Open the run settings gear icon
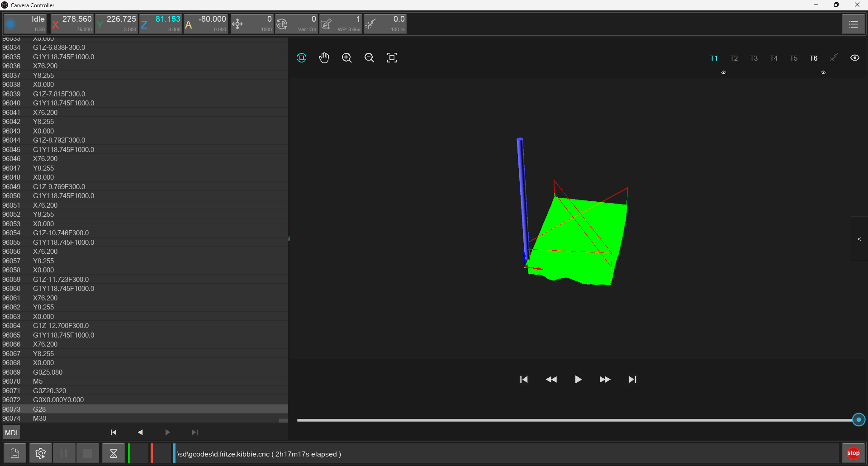The width and height of the screenshot is (868, 466). tap(40, 453)
